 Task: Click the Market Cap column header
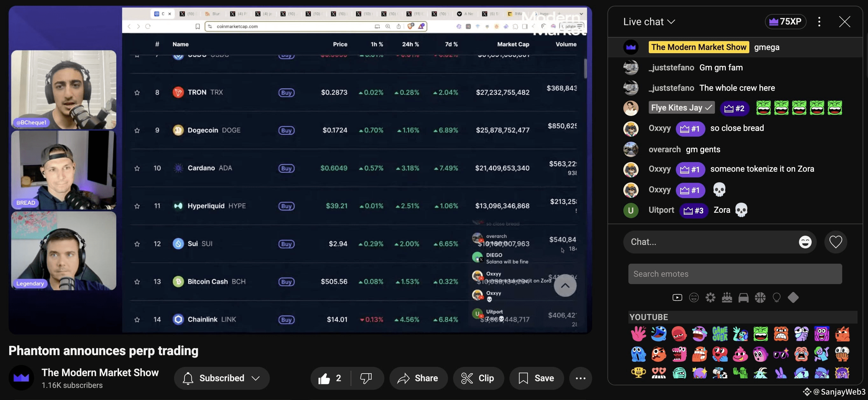513,44
